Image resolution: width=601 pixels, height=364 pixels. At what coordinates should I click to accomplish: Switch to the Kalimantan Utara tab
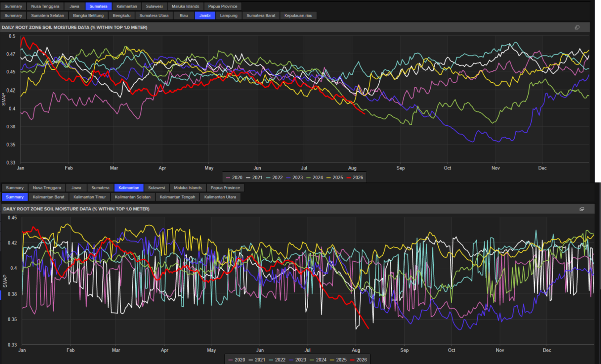tap(220, 197)
